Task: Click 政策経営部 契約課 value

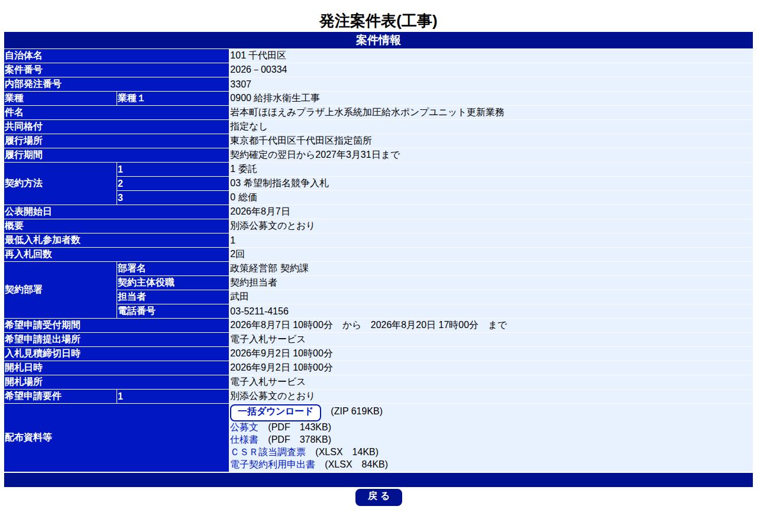Action: click(269, 268)
